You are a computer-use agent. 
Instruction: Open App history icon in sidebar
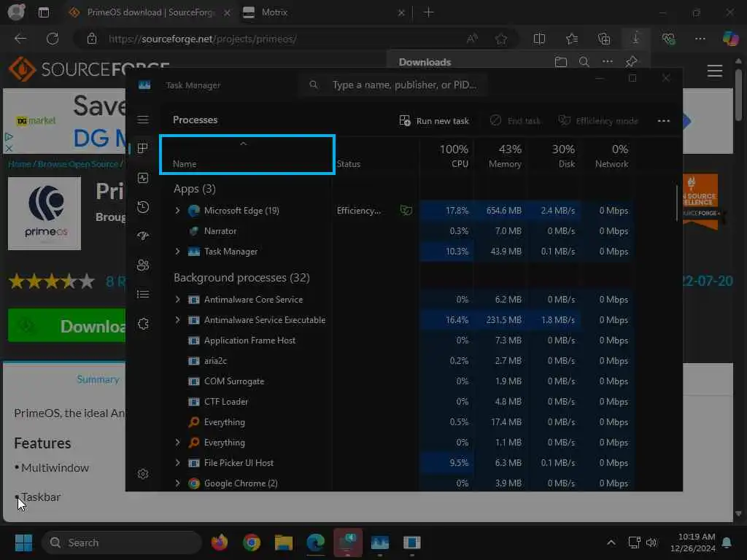point(143,206)
